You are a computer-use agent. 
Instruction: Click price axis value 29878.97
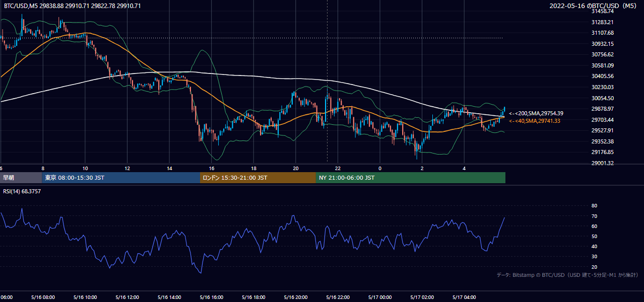(603, 109)
